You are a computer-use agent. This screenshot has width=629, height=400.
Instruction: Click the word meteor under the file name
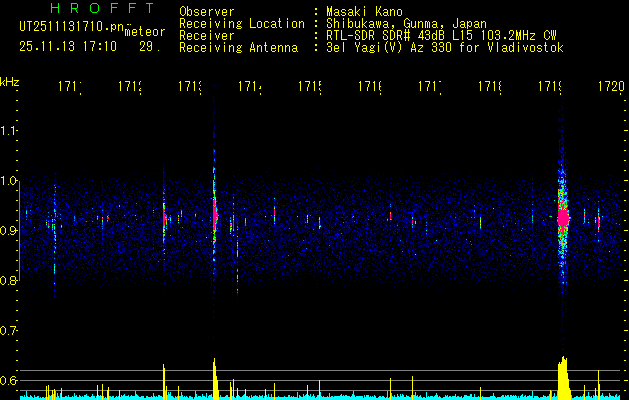(x=145, y=32)
